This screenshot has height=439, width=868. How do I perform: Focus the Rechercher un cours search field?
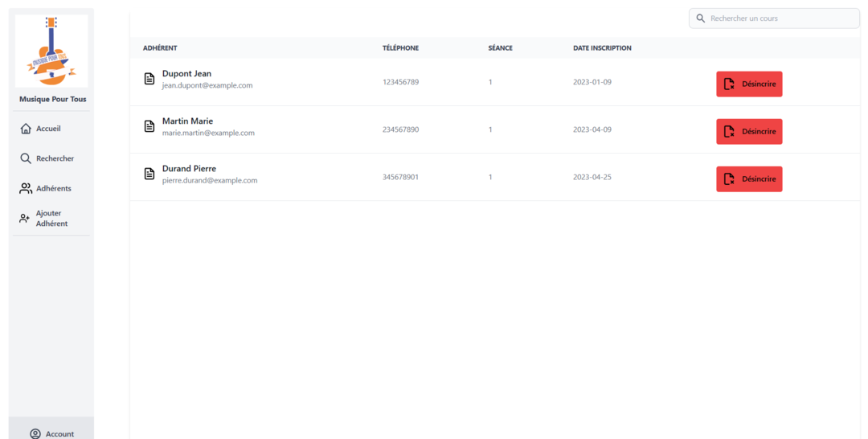point(780,18)
